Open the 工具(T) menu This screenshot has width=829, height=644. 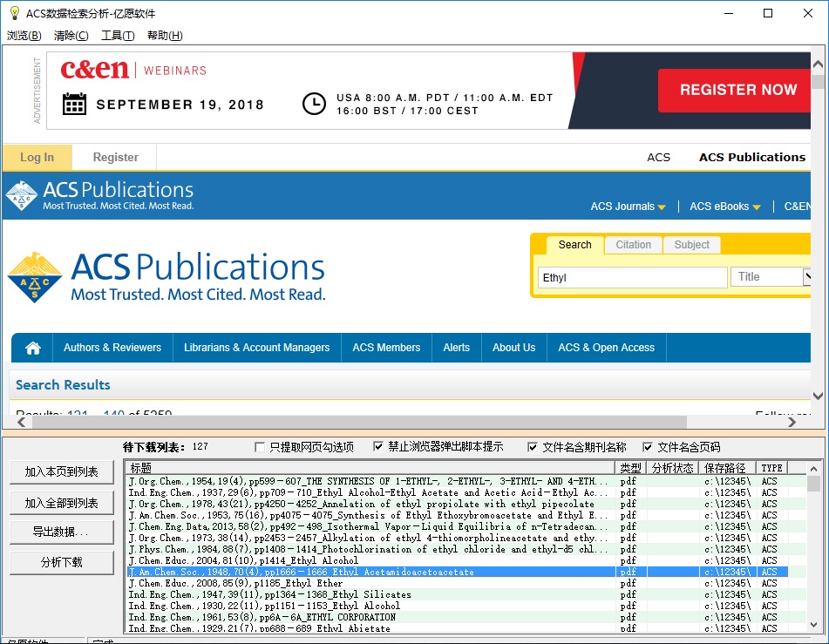(118, 36)
